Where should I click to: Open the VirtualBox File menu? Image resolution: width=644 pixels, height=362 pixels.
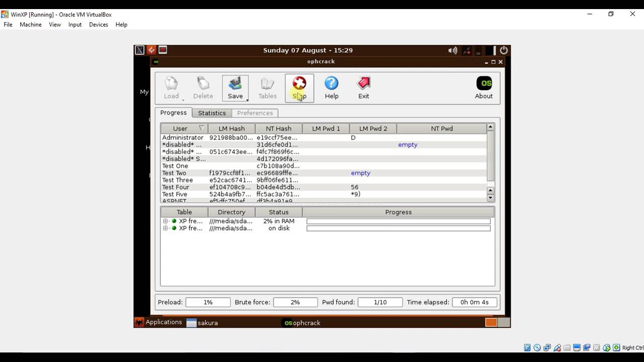pos(8,24)
